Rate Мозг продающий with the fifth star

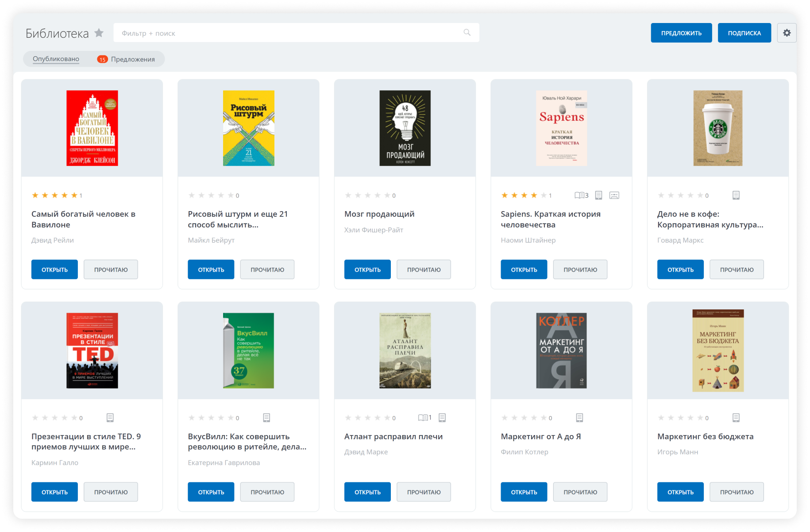[387, 195]
